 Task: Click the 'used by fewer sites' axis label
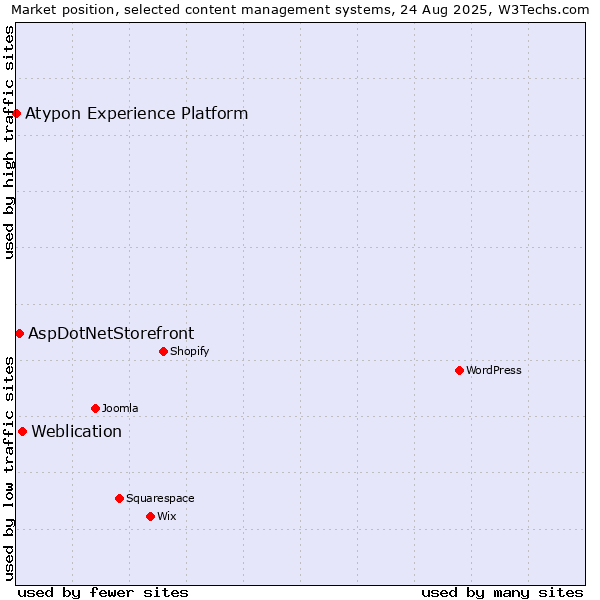pyautogui.click(x=103, y=593)
